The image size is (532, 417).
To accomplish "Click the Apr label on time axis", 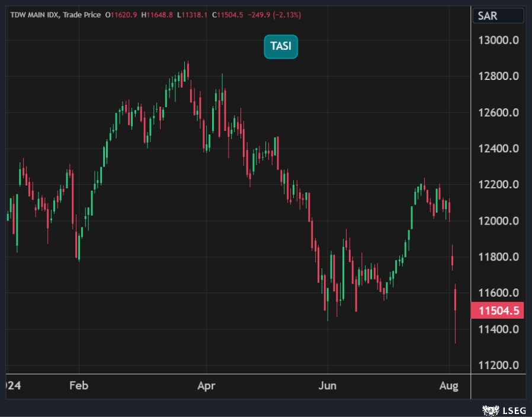I will 206,386.
